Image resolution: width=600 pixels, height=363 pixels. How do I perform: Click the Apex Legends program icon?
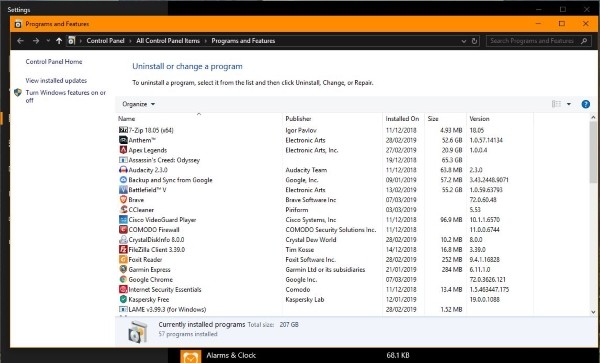pyautogui.click(x=123, y=150)
